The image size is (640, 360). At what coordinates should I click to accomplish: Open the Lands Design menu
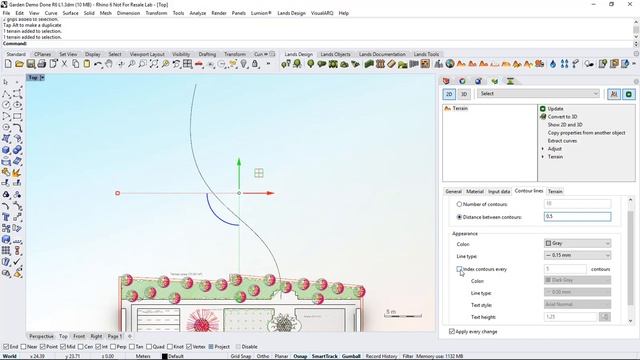click(x=291, y=13)
